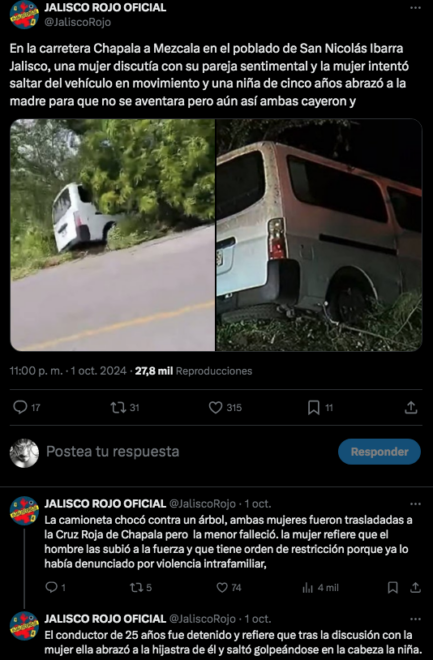Open more options on first thread reply
The width and height of the screenshot is (433, 660).
point(415,504)
